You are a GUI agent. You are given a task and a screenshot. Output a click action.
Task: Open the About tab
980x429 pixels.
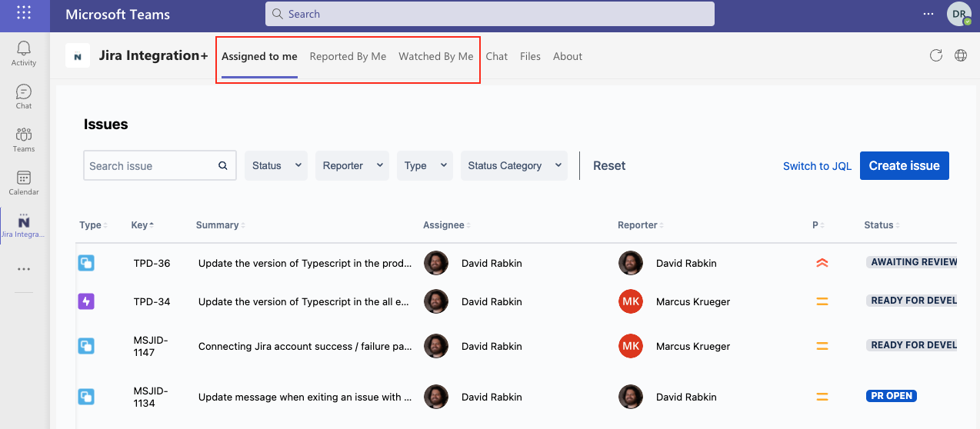coord(568,56)
